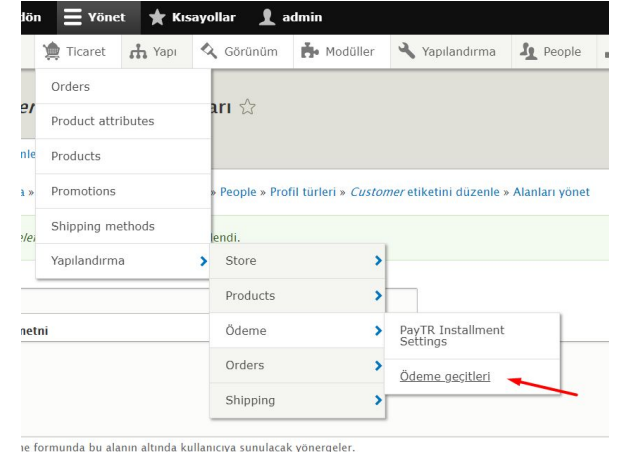
Task: Click the People user icon in toolbar
Action: (526, 51)
